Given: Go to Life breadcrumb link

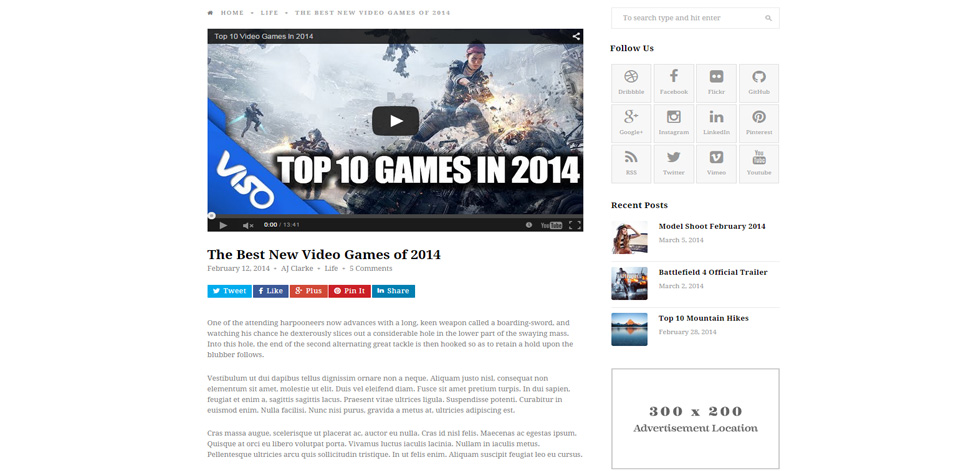Looking at the screenshot, I should point(269,12).
